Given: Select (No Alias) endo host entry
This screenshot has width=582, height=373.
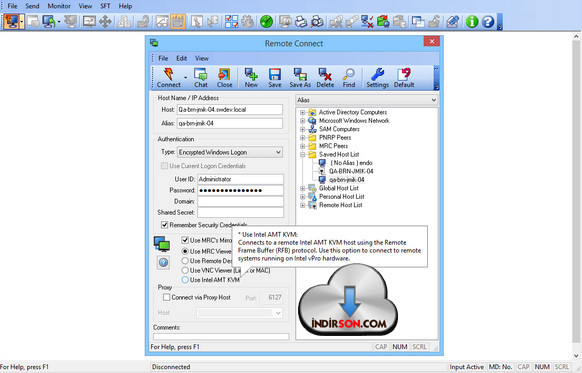Looking at the screenshot, I should 351,163.
